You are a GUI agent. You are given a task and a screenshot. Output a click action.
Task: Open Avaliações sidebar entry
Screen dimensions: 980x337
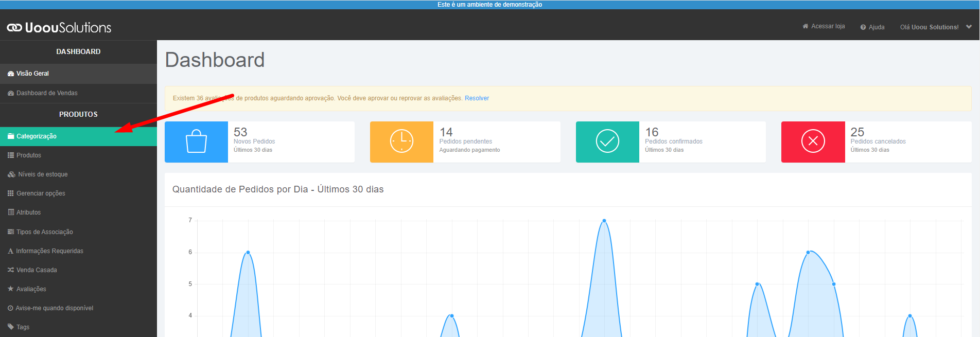click(78, 289)
